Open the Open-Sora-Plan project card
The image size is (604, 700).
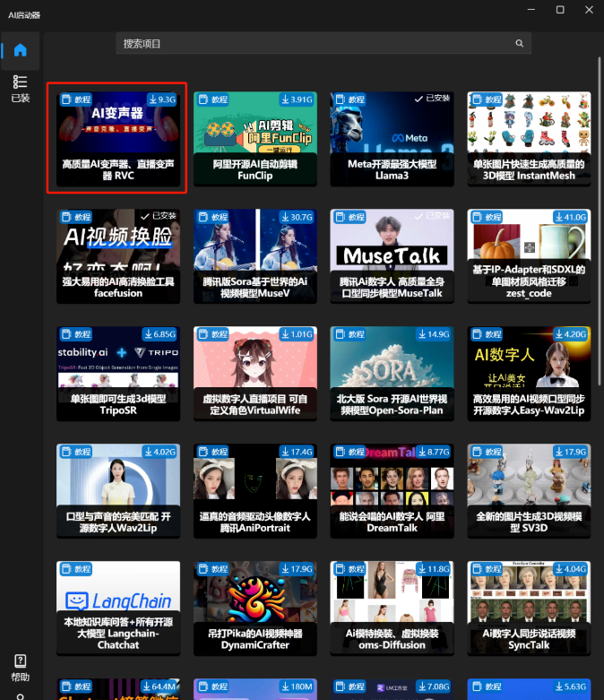392,374
